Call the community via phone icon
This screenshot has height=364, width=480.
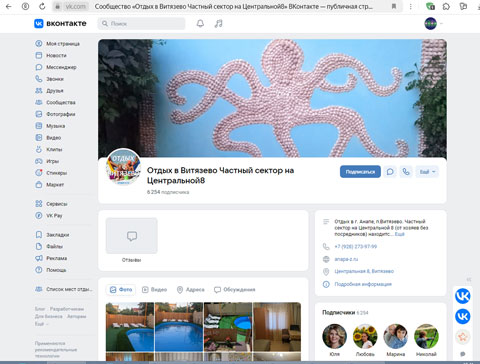tap(406, 172)
